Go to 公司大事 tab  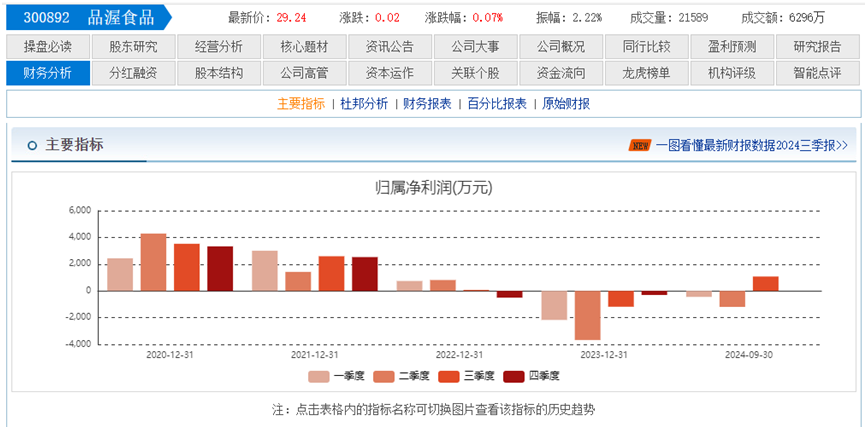click(x=476, y=47)
